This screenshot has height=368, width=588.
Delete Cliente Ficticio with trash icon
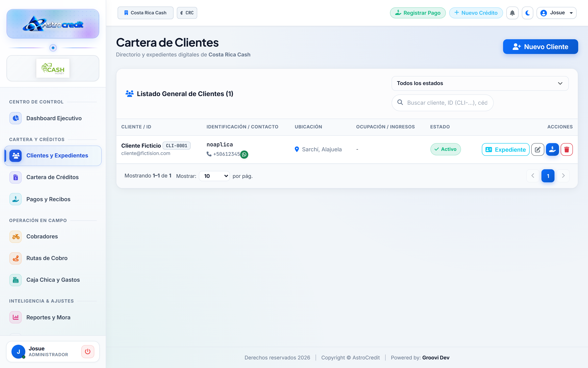point(567,149)
